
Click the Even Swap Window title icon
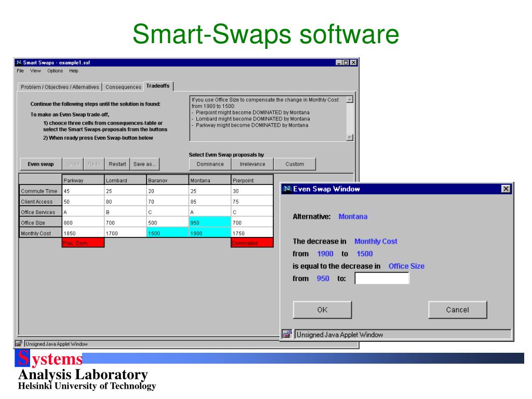[x=287, y=189]
